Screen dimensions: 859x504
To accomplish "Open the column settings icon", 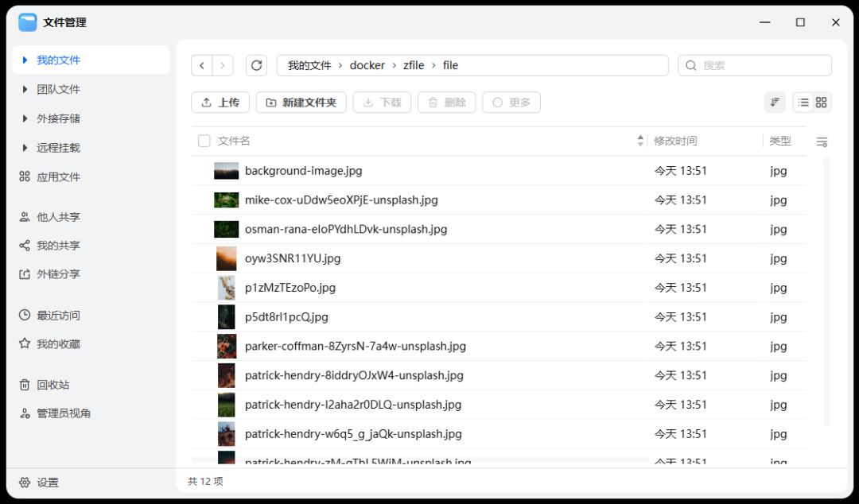I will point(822,142).
